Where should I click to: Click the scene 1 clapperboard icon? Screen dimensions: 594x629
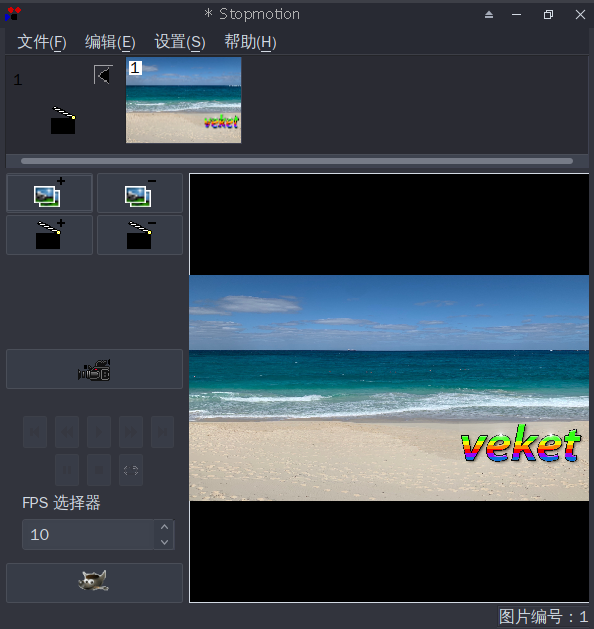coord(63,120)
